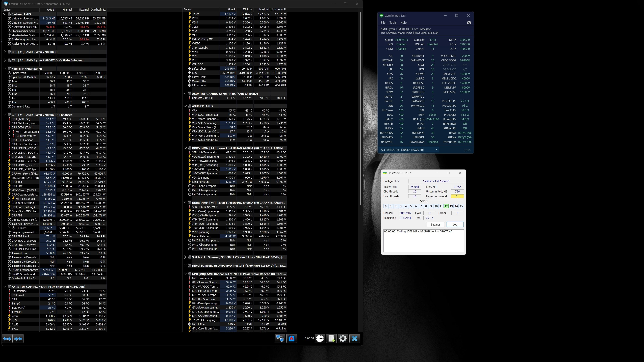Image resolution: width=644 pixels, height=362 pixels.
Task: Click HWiNFO log file save icon
Action: tap(331, 339)
